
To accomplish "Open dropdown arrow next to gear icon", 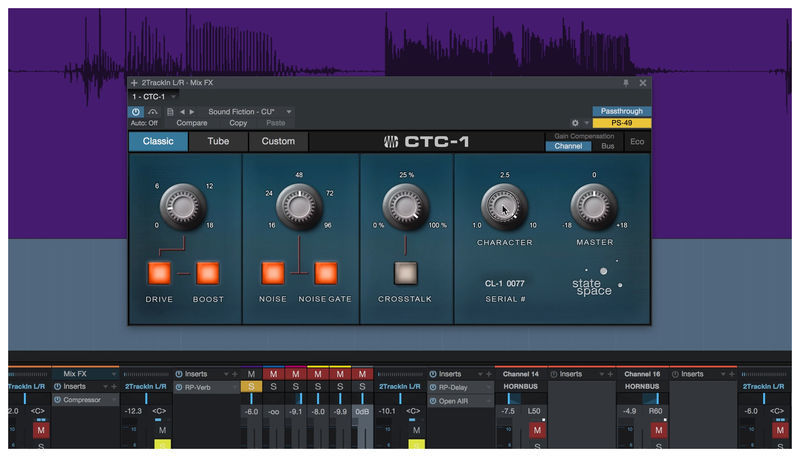I will 586,123.
